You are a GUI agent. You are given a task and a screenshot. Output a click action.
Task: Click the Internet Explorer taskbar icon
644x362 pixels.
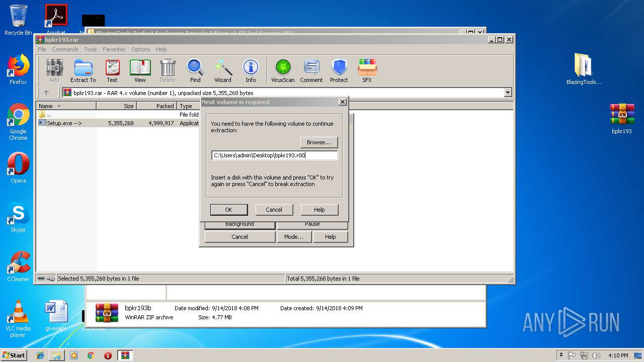pyautogui.click(x=40, y=355)
